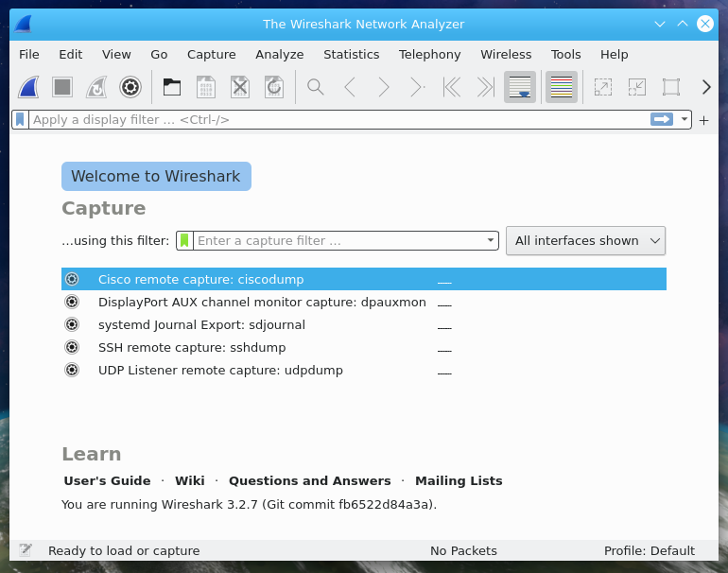The image size is (728, 573).
Task: Select Cisco remote capture: ciscodump interface
Action: pos(364,279)
